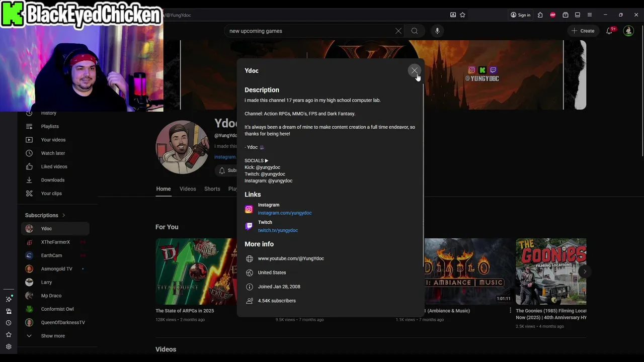Open the instagram.com/yungydoc link
This screenshot has height=362, width=644.
tap(285, 213)
